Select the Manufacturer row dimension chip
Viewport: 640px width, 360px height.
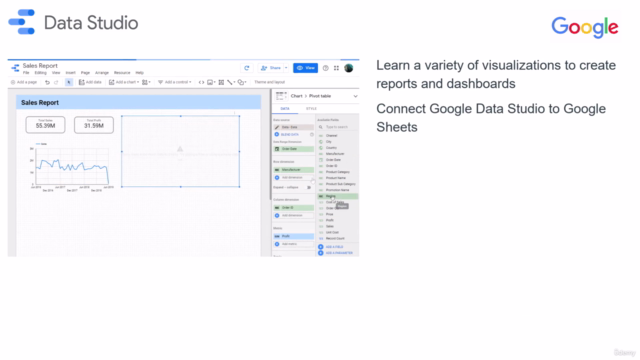click(x=293, y=170)
